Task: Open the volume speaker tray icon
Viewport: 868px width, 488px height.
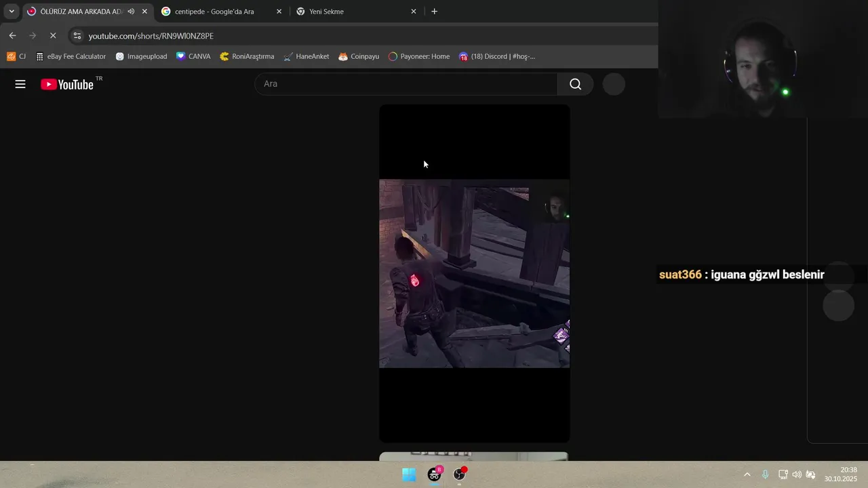Action: point(797,474)
